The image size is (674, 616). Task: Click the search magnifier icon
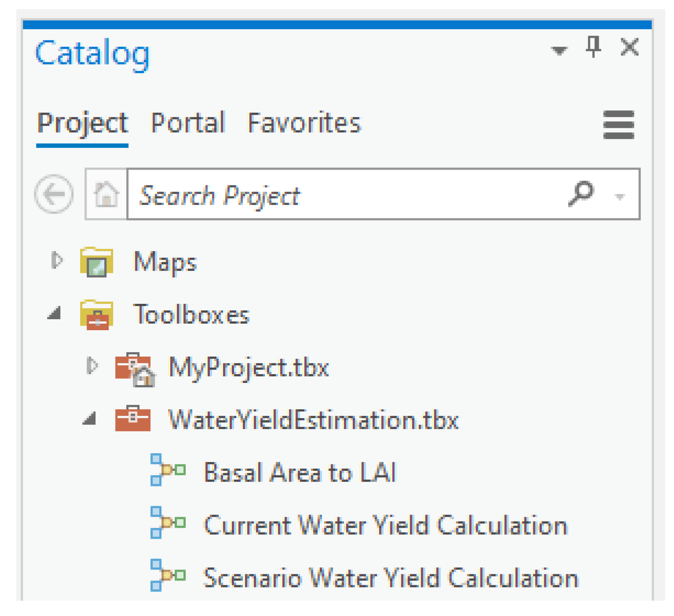(x=581, y=193)
